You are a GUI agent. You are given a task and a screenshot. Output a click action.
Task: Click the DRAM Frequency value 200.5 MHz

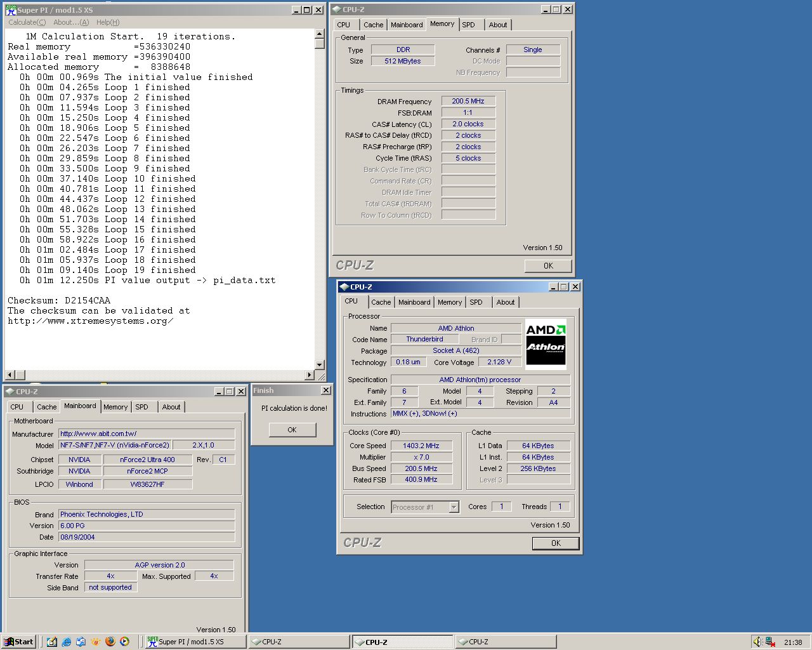point(468,101)
